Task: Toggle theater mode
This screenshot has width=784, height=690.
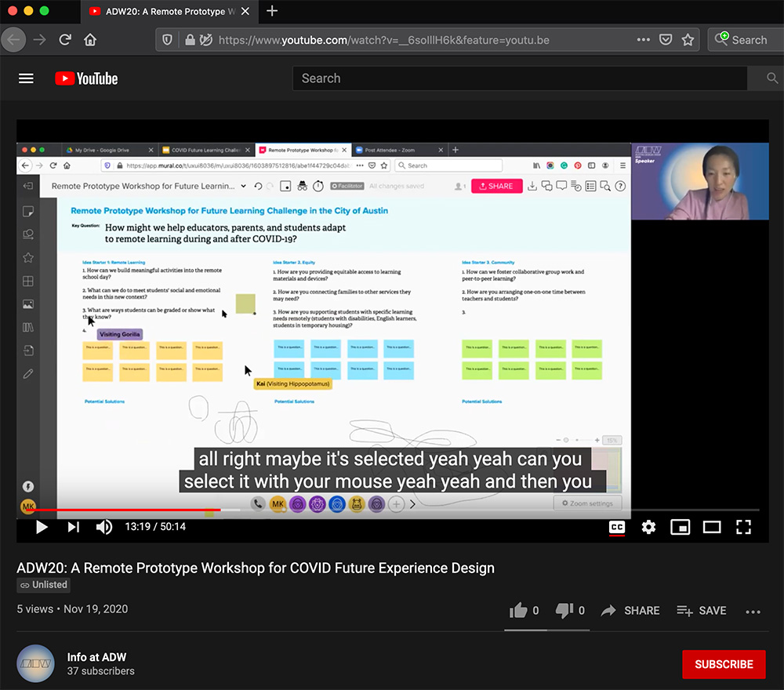Action: pyautogui.click(x=712, y=527)
